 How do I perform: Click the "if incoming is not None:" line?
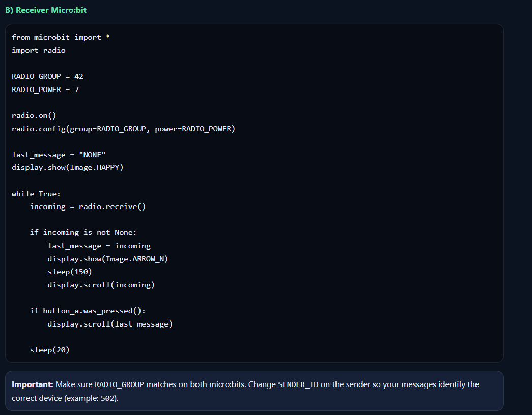point(83,232)
